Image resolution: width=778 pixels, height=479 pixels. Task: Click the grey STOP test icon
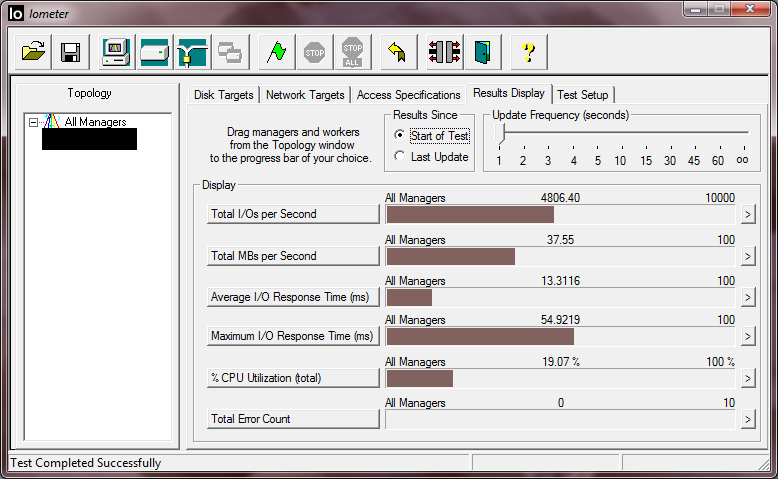click(x=315, y=52)
